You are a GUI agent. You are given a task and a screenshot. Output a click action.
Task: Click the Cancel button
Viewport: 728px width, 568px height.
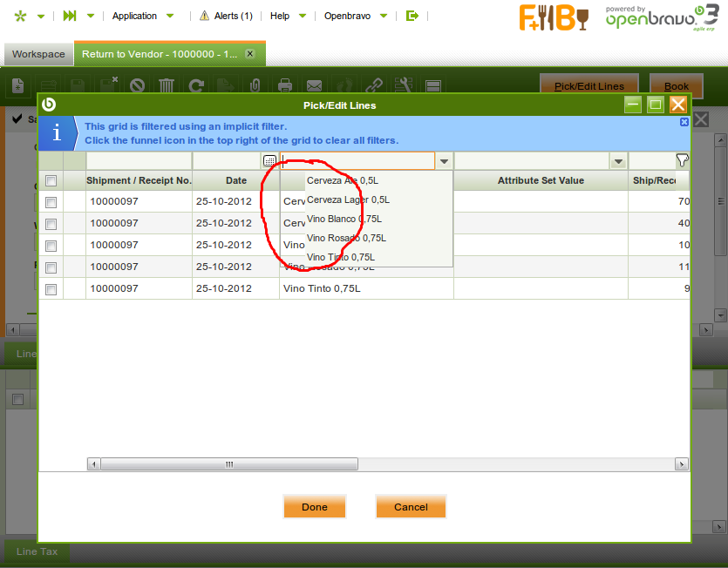(x=411, y=507)
